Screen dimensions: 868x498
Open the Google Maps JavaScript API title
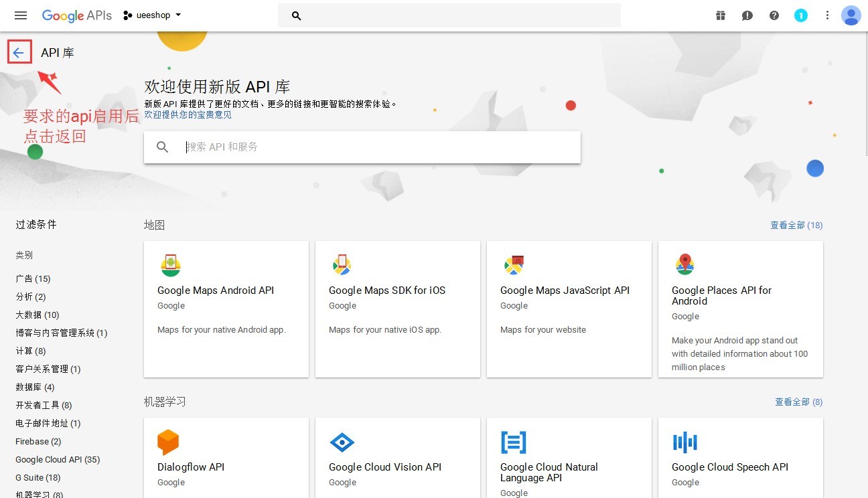(565, 290)
